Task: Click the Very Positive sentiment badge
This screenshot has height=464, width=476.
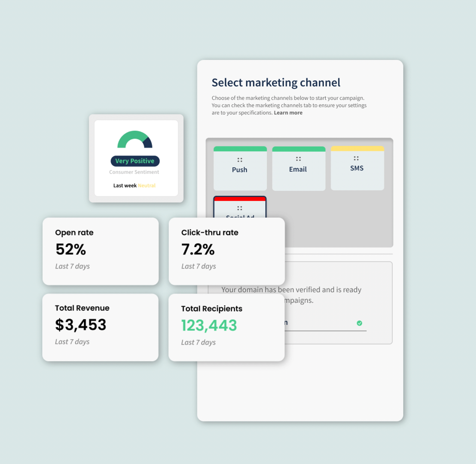Action: pos(135,161)
